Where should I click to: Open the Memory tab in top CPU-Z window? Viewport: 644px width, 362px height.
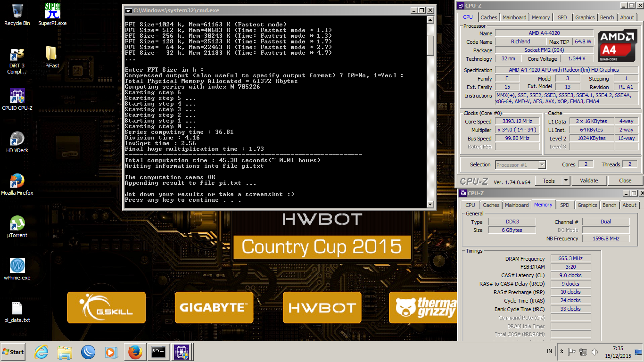(541, 17)
